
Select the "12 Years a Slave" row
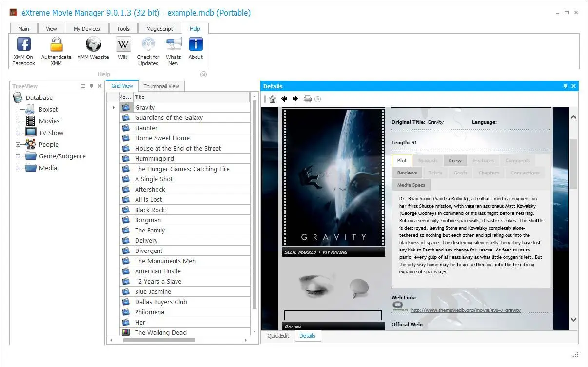coord(185,281)
